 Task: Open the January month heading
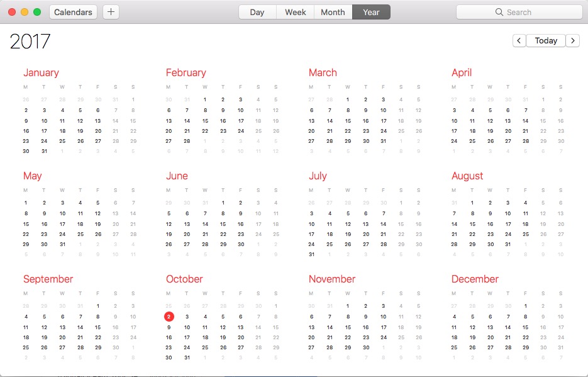(x=41, y=72)
